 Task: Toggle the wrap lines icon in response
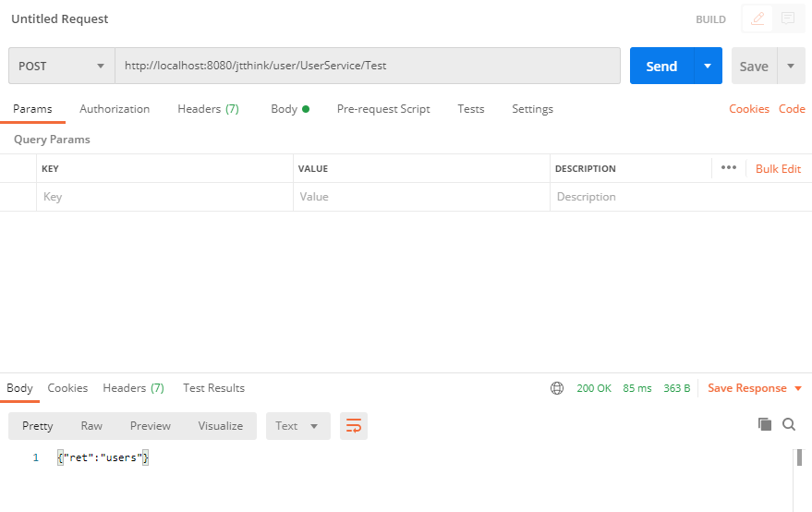[354, 426]
